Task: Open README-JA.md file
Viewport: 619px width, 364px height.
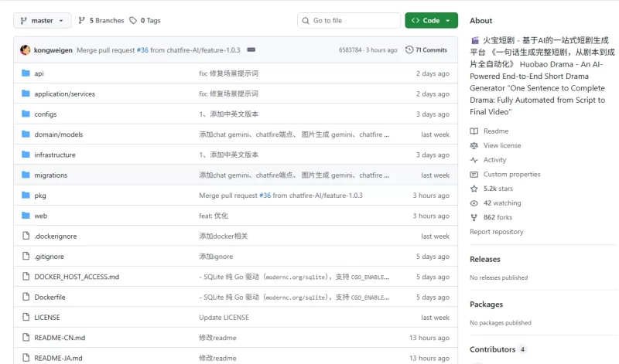Action: [59, 358]
